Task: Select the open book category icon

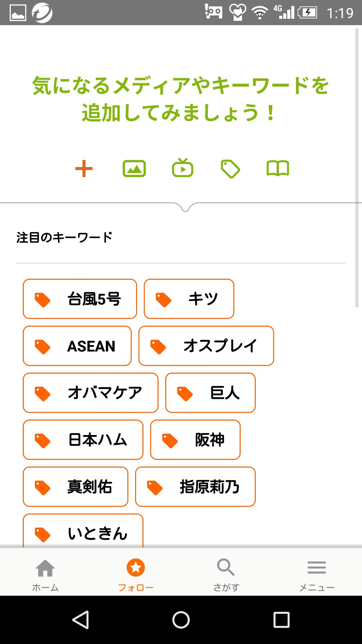Action: tap(278, 168)
